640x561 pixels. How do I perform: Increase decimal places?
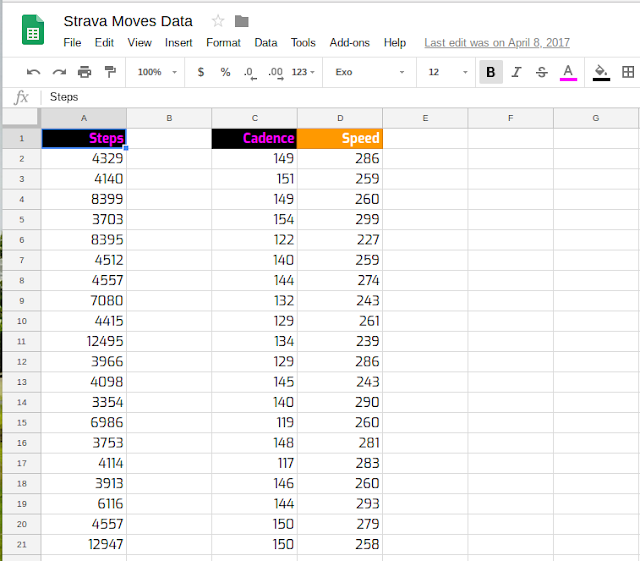276,73
